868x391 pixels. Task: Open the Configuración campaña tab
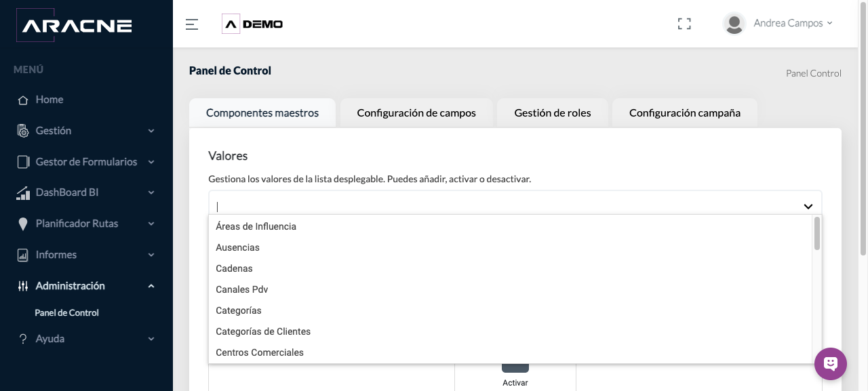click(685, 113)
